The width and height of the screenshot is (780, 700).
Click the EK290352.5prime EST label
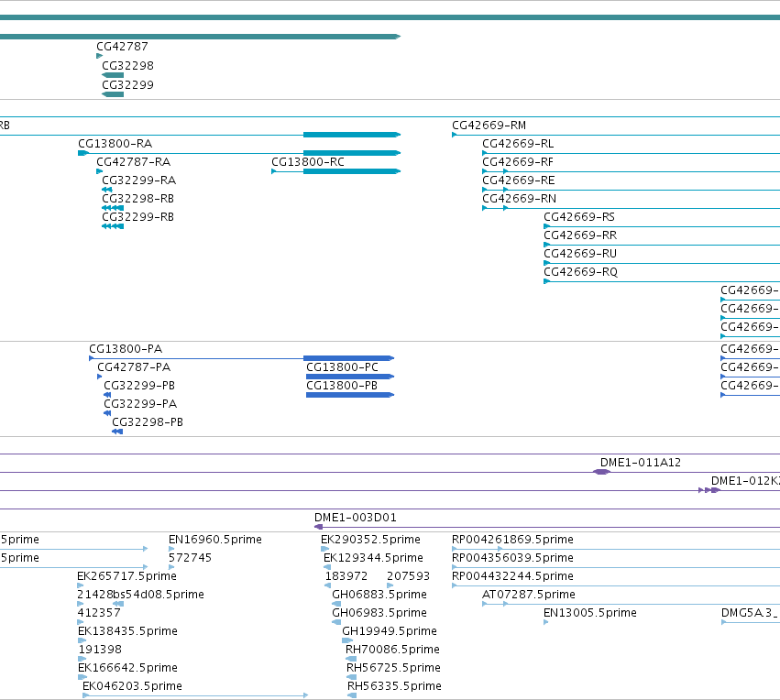pos(370,540)
